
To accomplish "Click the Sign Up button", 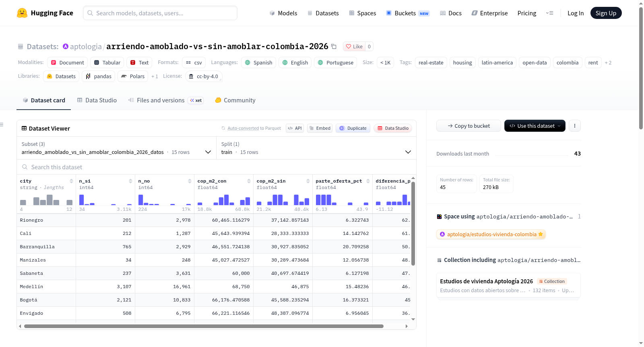I will pyautogui.click(x=606, y=13).
